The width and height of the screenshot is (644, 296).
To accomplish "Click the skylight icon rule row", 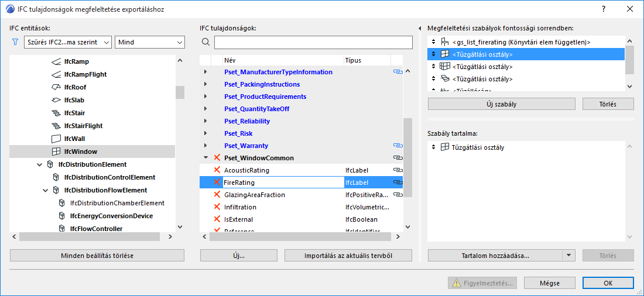I will coord(526,79).
